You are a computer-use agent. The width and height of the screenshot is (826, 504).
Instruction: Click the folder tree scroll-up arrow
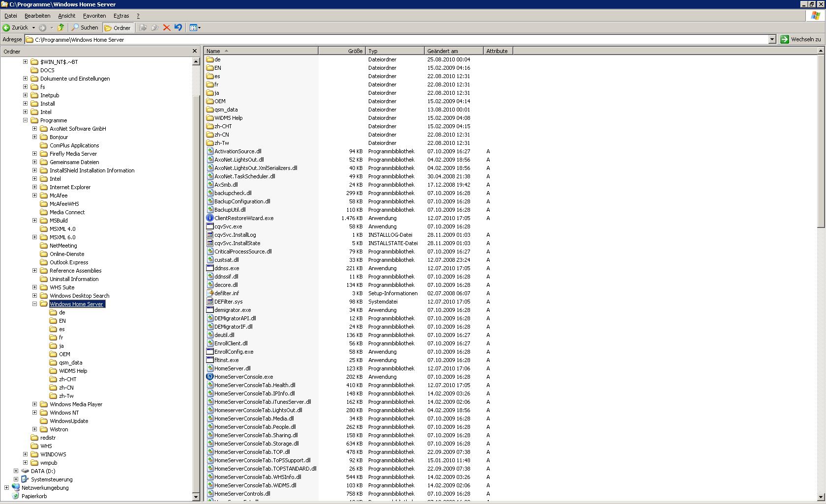(196, 62)
